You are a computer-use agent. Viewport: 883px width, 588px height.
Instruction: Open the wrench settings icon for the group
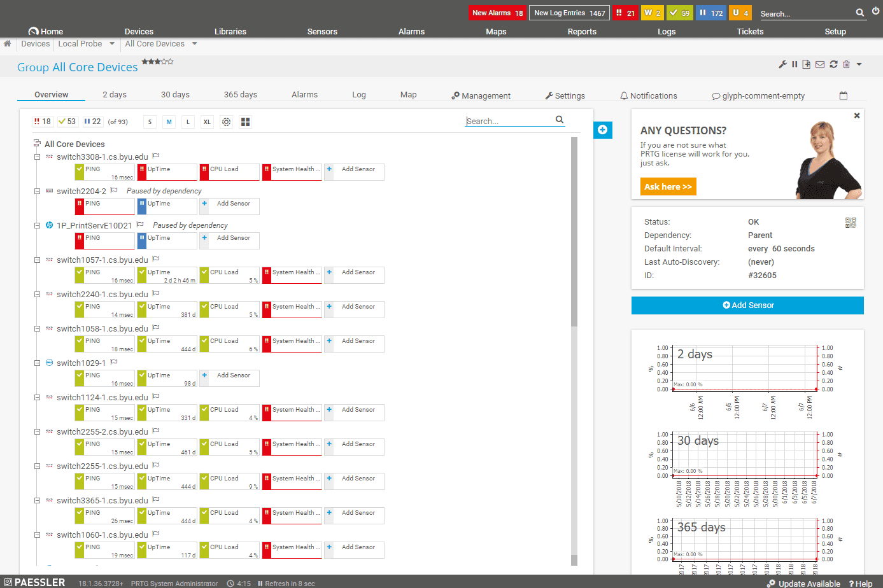click(782, 64)
